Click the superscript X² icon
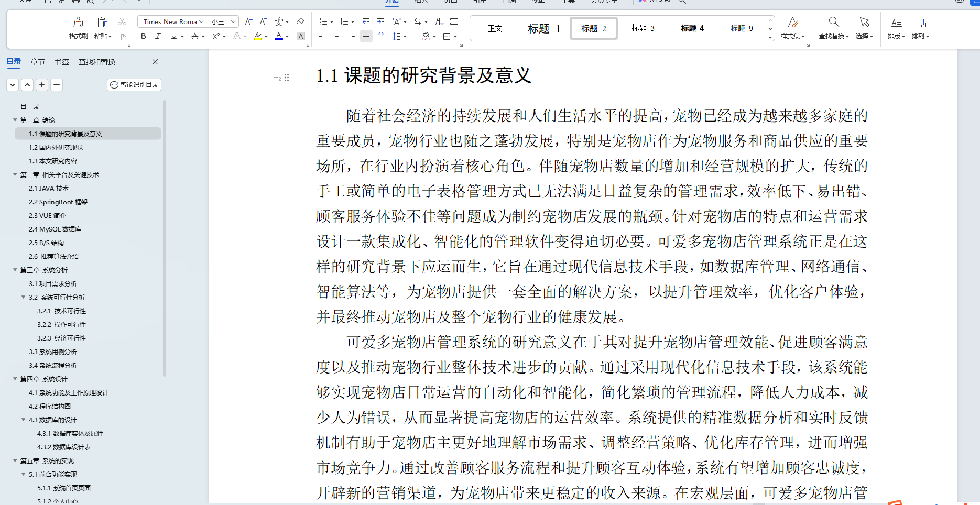The image size is (980, 505). point(216,36)
